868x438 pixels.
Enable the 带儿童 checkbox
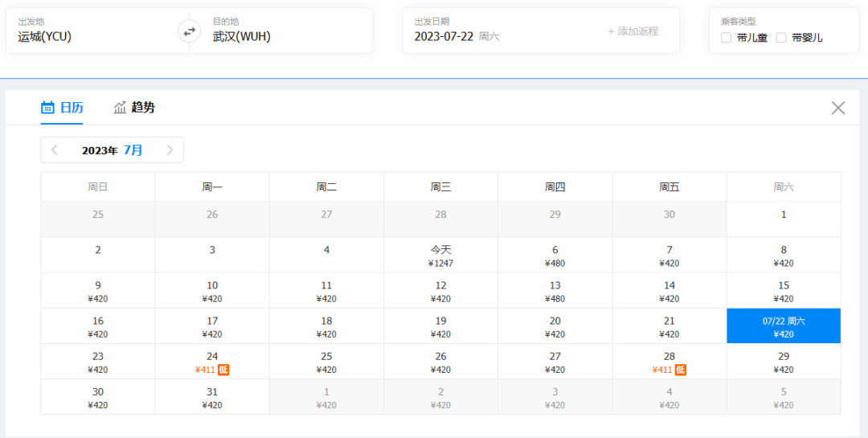(x=727, y=38)
